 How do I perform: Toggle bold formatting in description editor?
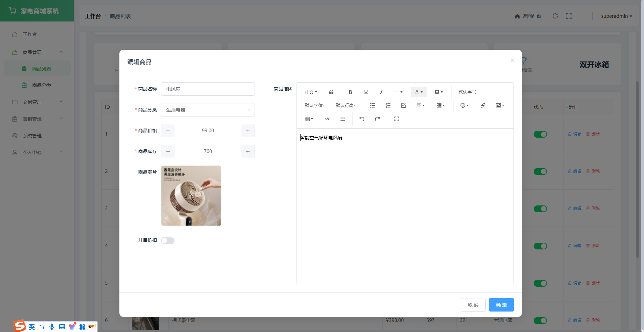click(x=350, y=92)
